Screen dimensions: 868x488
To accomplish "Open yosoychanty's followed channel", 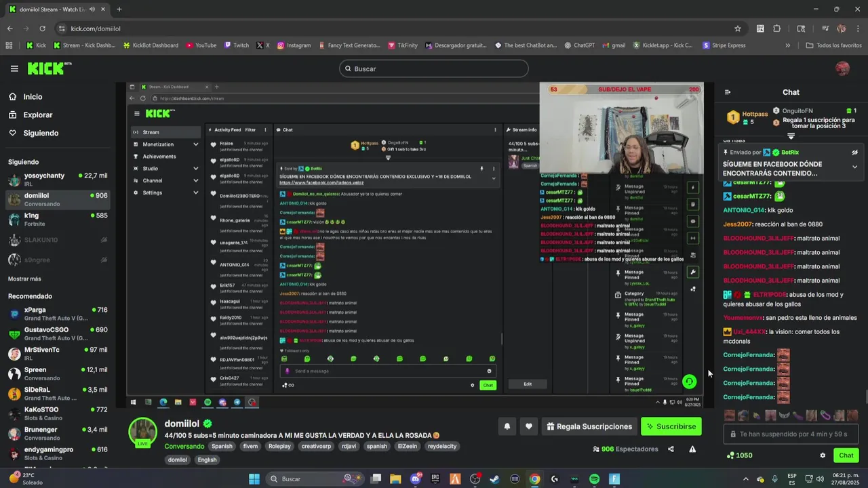I will [57, 180].
